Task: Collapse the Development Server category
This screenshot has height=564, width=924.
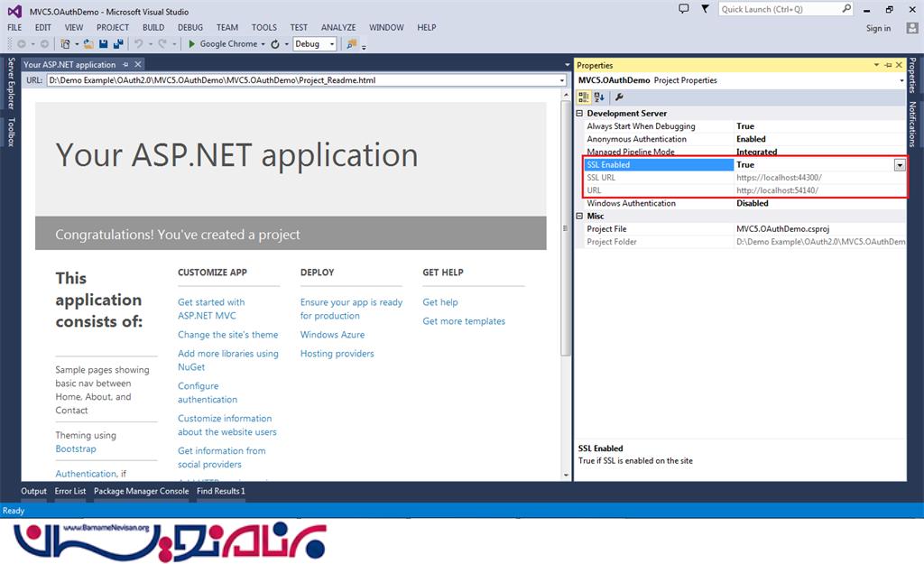Action: (x=579, y=114)
